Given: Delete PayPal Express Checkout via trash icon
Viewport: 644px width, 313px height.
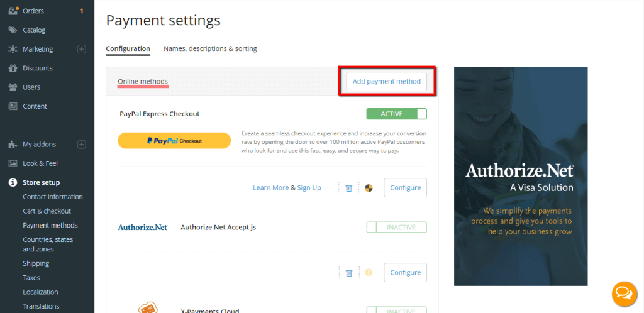Looking at the screenshot, I should pyautogui.click(x=348, y=188).
